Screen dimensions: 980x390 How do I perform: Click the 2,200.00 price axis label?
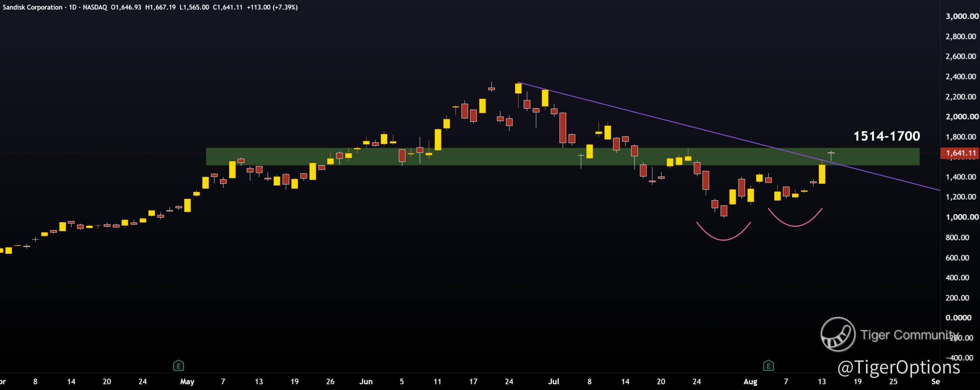click(x=961, y=97)
